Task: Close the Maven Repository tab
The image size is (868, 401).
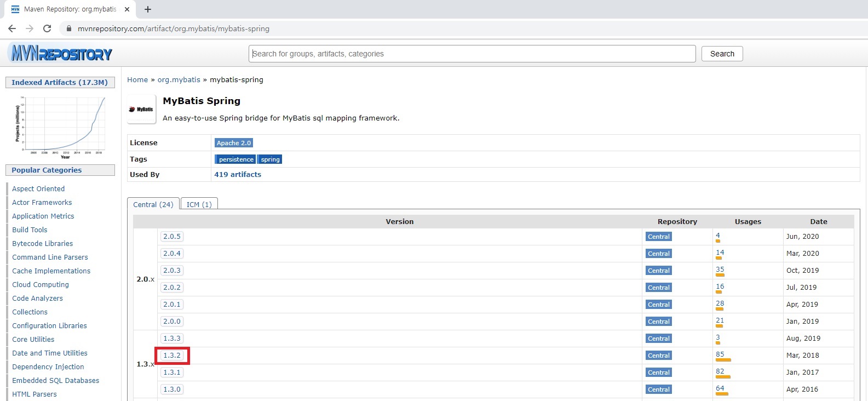Action: pos(127,9)
